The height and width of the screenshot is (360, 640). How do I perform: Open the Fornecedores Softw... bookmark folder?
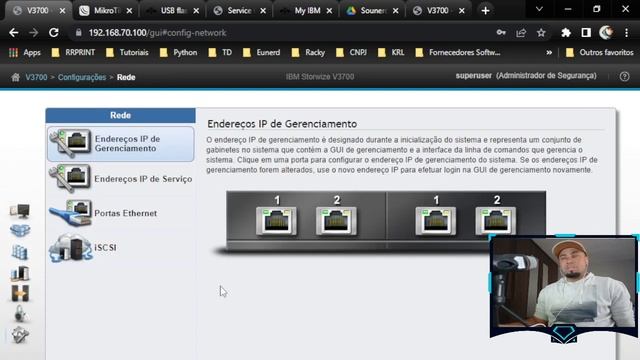pyautogui.click(x=458, y=53)
